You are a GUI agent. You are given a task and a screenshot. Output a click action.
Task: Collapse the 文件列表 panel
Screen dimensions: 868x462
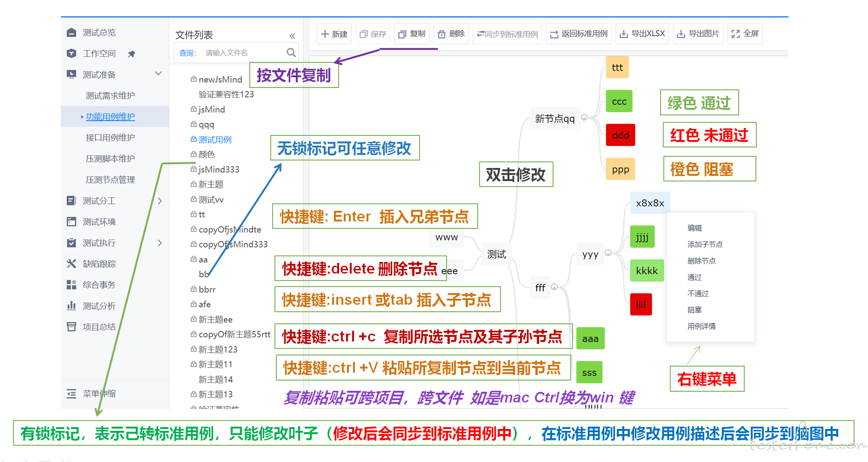[x=292, y=36]
